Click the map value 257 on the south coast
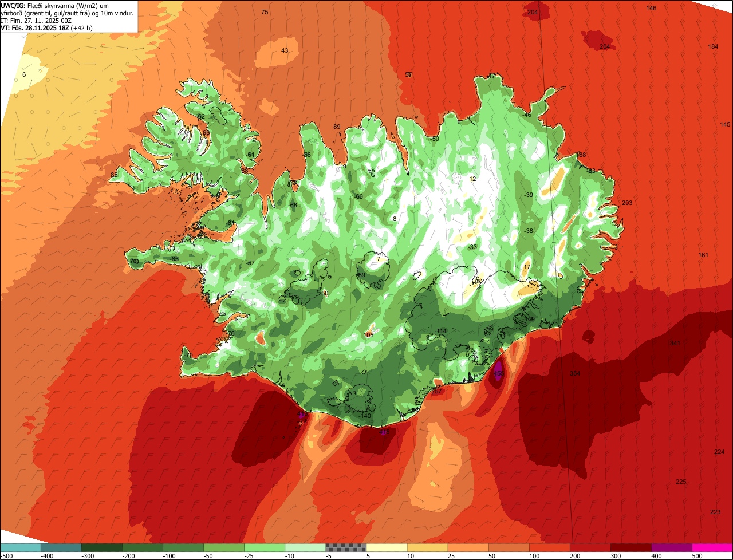The width and height of the screenshot is (733, 560). 436,392
